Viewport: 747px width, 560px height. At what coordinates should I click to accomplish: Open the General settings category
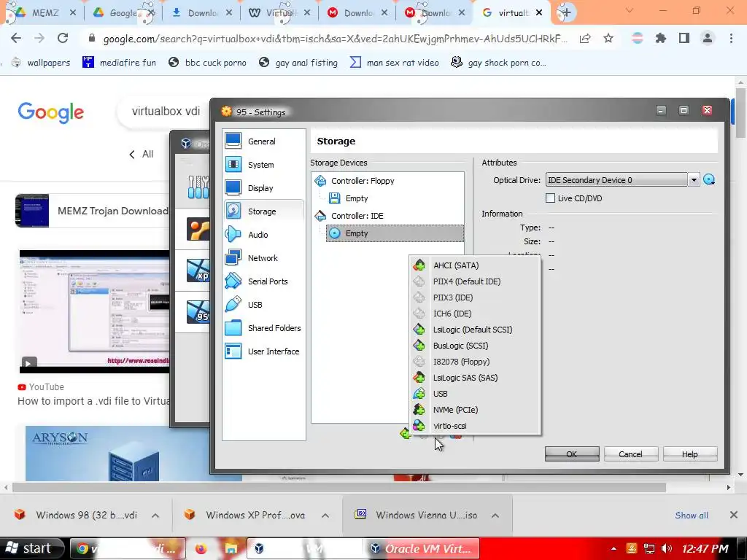point(263,141)
